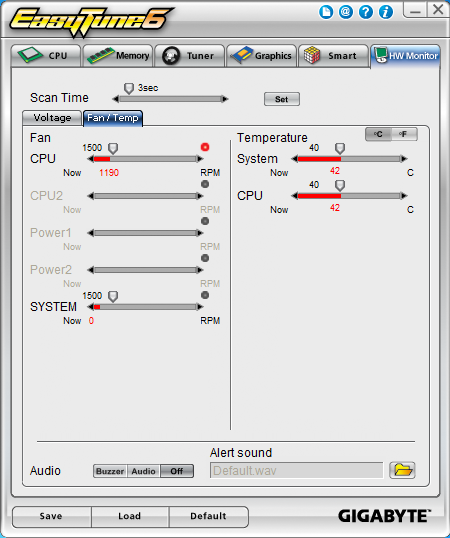The width and height of the screenshot is (450, 538).
Task: Select °C temperature unit
Action: click(378, 134)
